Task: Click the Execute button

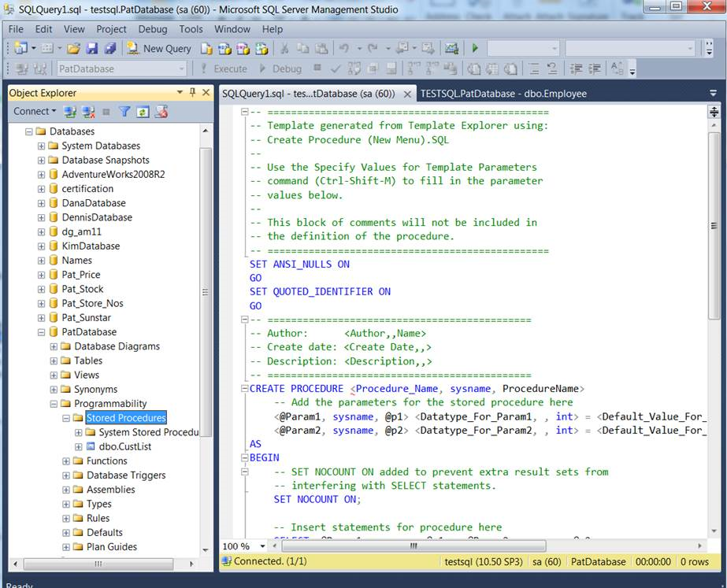Action: (x=224, y=68)
